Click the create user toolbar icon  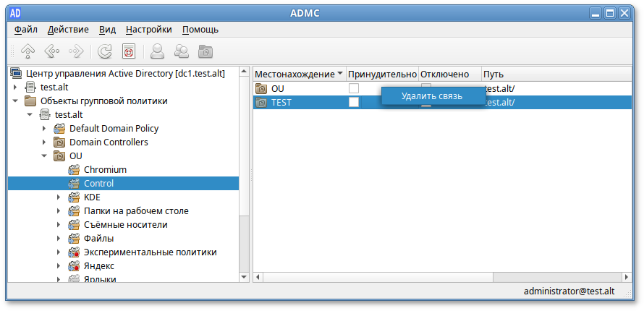[x=157, y=51]
